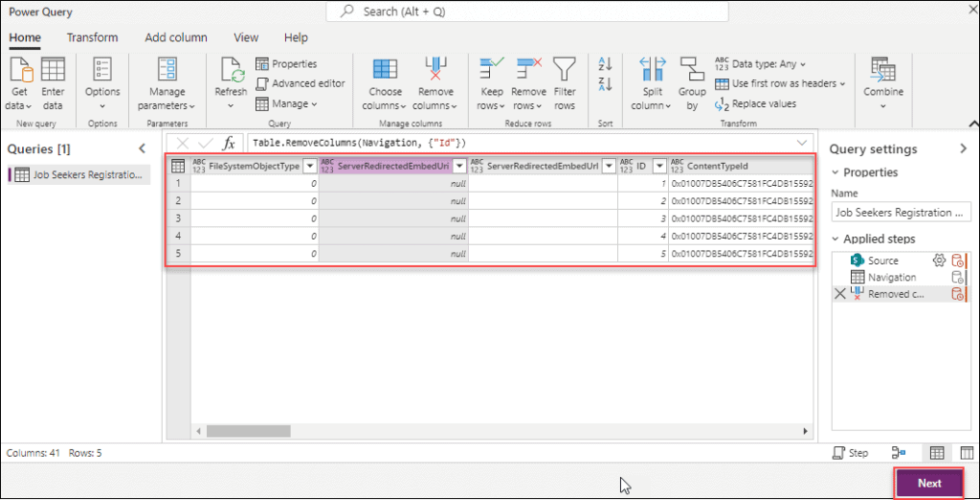Screen dimensions: 980x500
Task: Cancel the formula with the X icon
Action: pos(183,144)
